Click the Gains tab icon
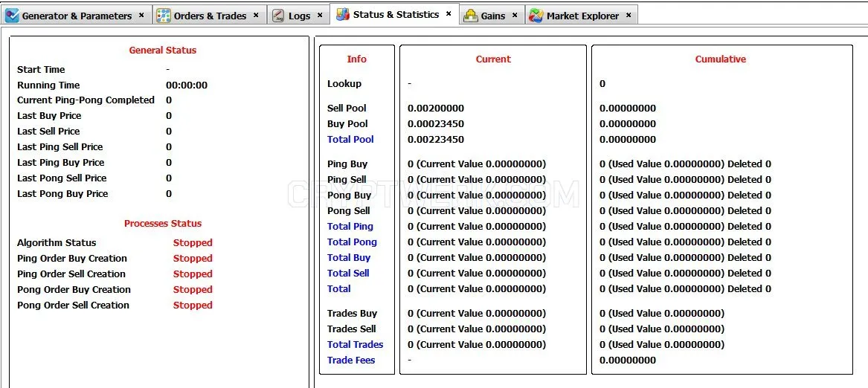 471,16
